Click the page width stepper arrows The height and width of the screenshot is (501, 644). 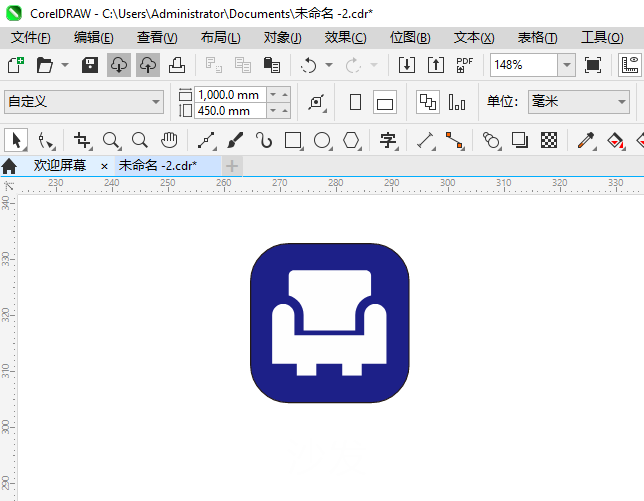279,95
